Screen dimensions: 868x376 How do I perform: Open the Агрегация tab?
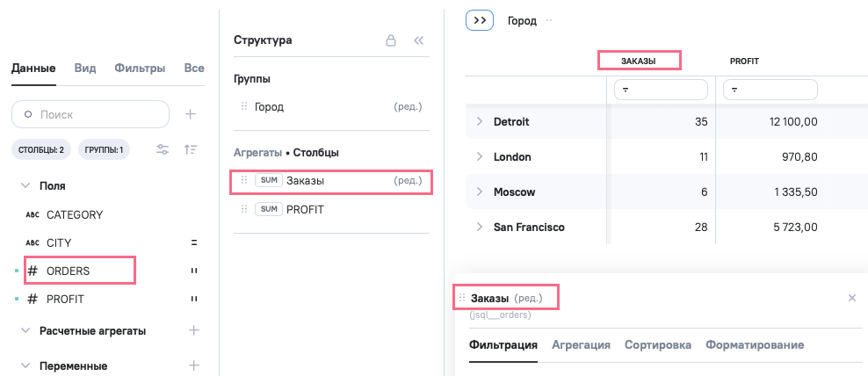pyautogui.click(x=582, y=345)
